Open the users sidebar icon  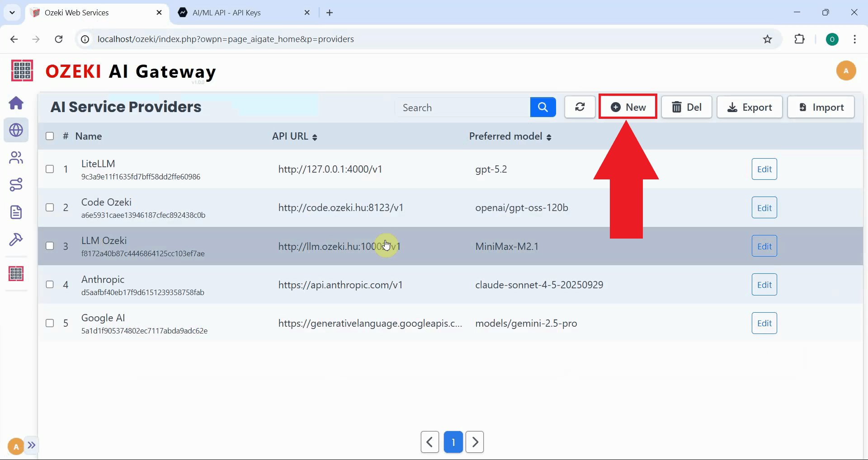point(16,158)
